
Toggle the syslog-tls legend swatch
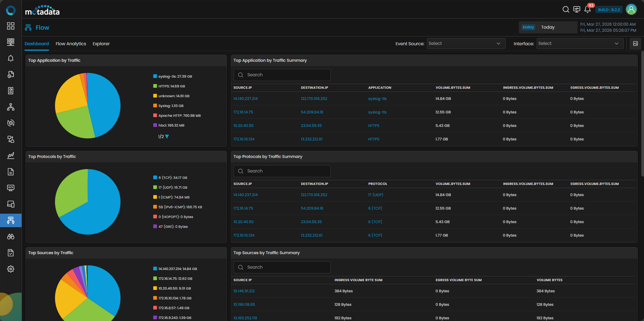tap(155, 76)
